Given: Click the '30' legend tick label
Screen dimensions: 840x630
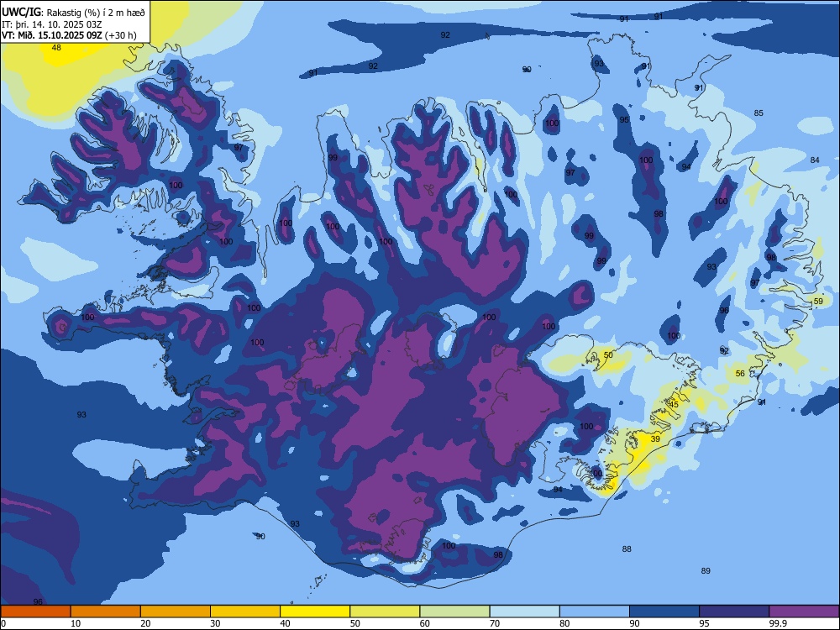Looking at the screenshot, I should (215, 623).
